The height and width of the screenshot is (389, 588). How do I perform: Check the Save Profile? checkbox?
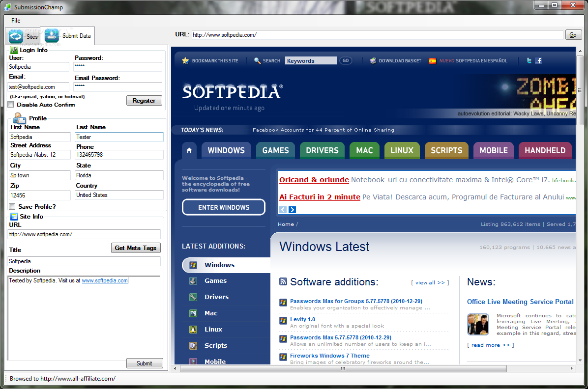coord(12,206)
